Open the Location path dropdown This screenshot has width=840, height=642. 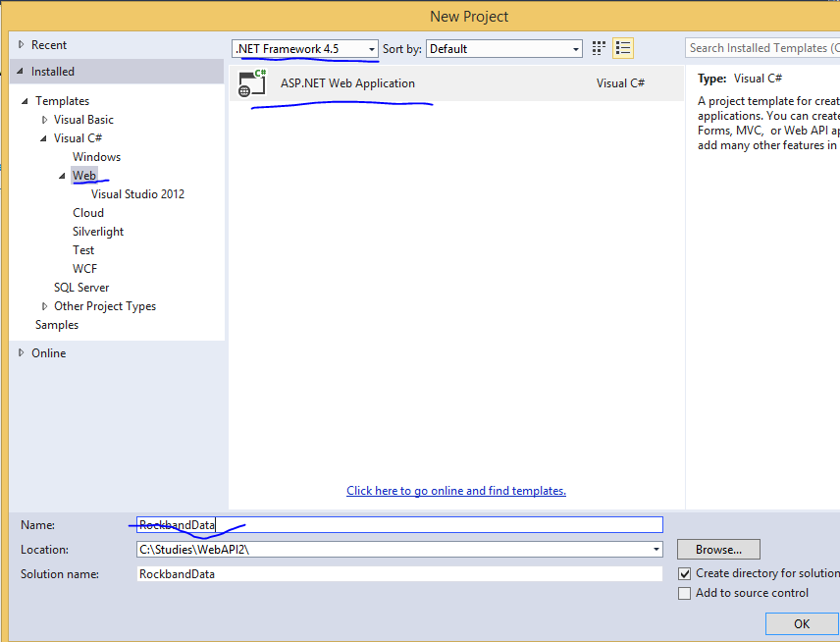(x=656, y=550)
